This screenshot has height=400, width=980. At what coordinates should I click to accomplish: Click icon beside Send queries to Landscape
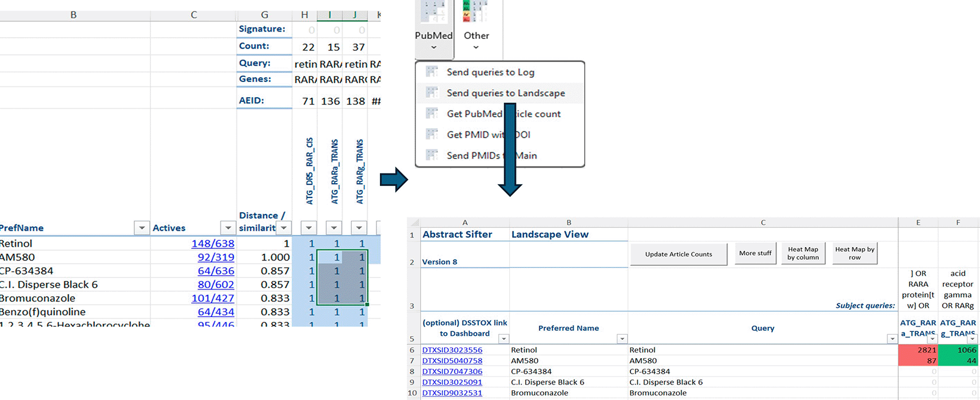432,92
